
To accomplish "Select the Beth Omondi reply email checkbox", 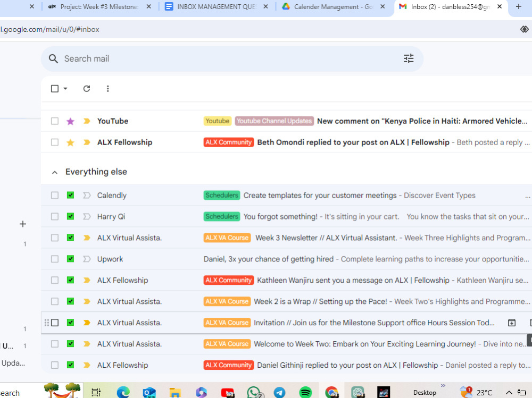I will (55, 142).
